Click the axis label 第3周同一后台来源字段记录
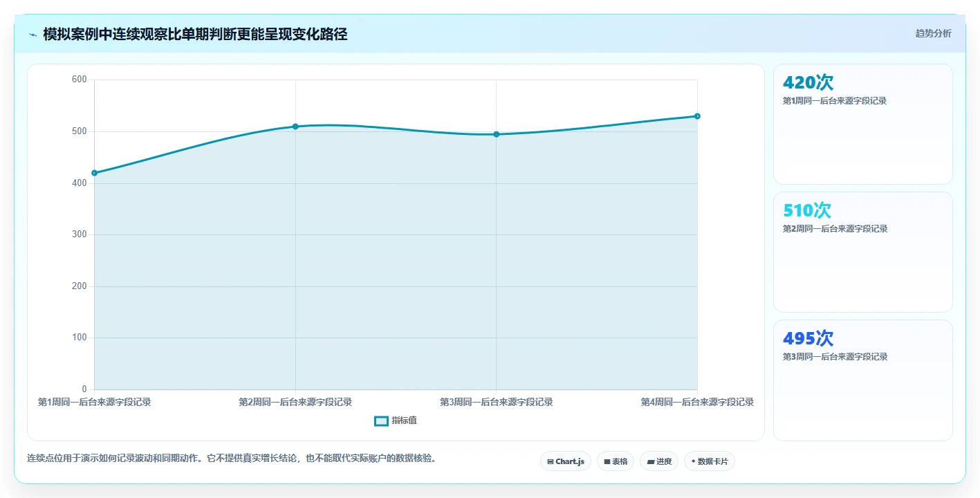The height and width of the screenshot is (498, 980). tap(497, 402)
